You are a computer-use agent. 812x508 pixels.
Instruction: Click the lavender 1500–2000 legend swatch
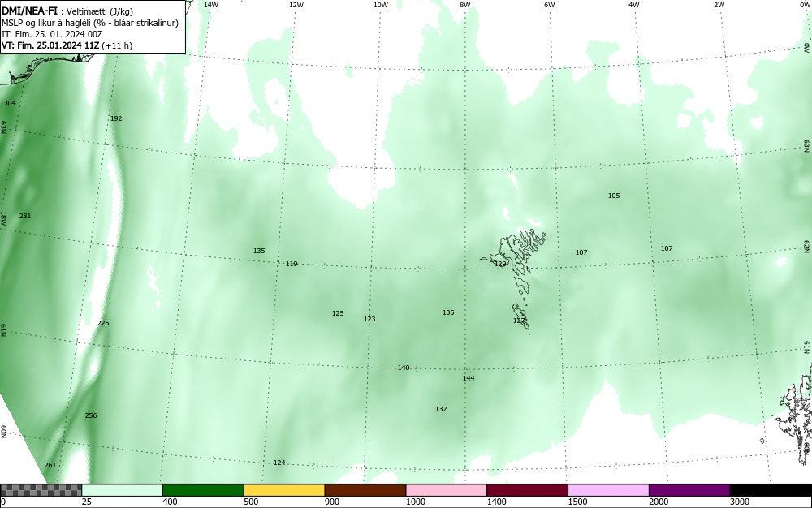pos(608,490)
